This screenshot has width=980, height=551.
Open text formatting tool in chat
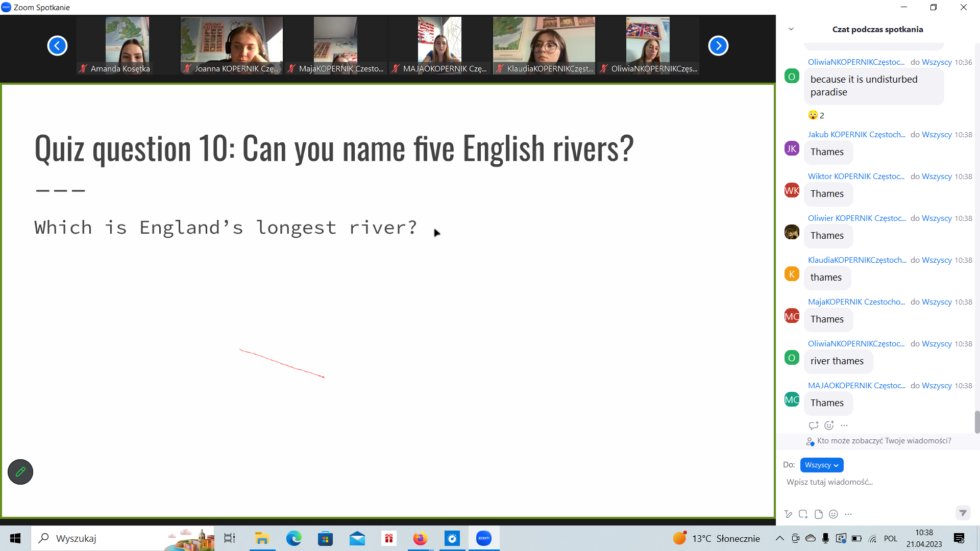(789, 514)
